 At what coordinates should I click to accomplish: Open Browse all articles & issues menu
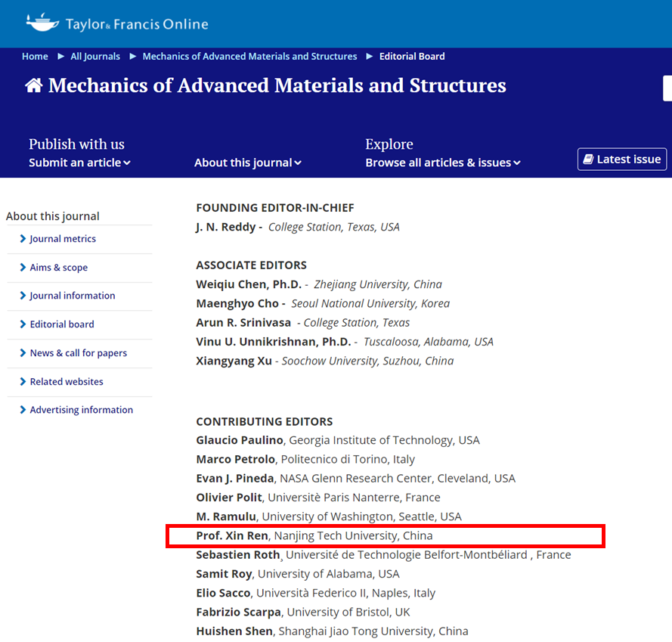[443, 163]
